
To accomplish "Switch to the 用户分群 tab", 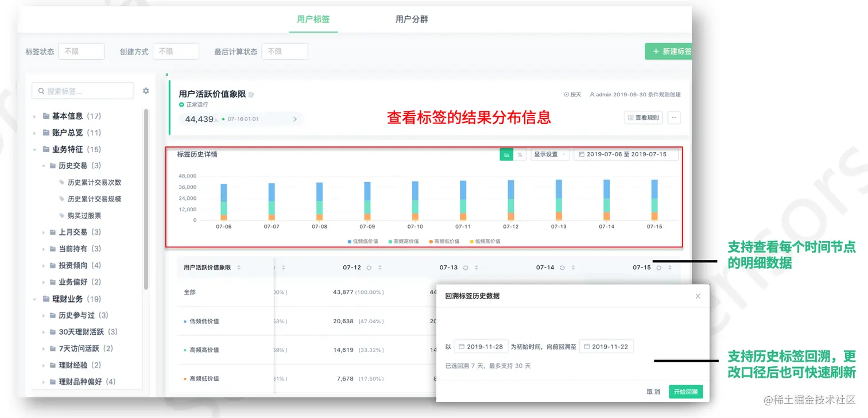I will pyautogui.click(x=412, y=19).
